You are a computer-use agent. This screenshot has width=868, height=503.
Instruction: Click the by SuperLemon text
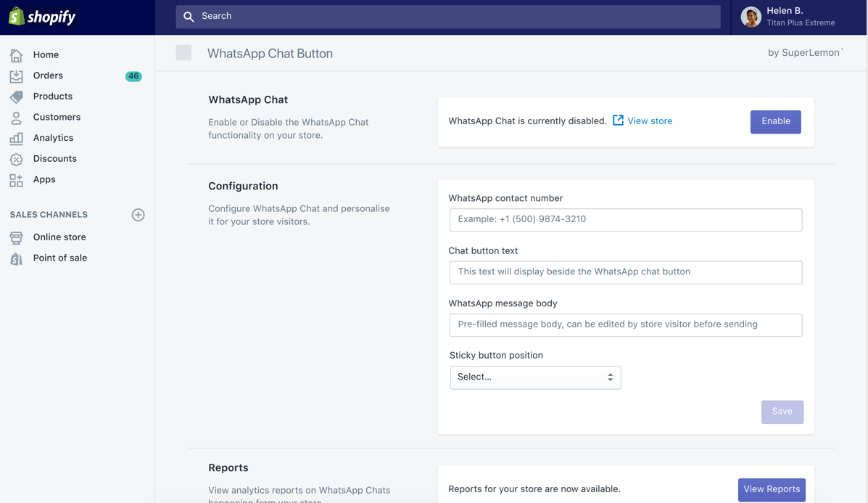(806, 53)
